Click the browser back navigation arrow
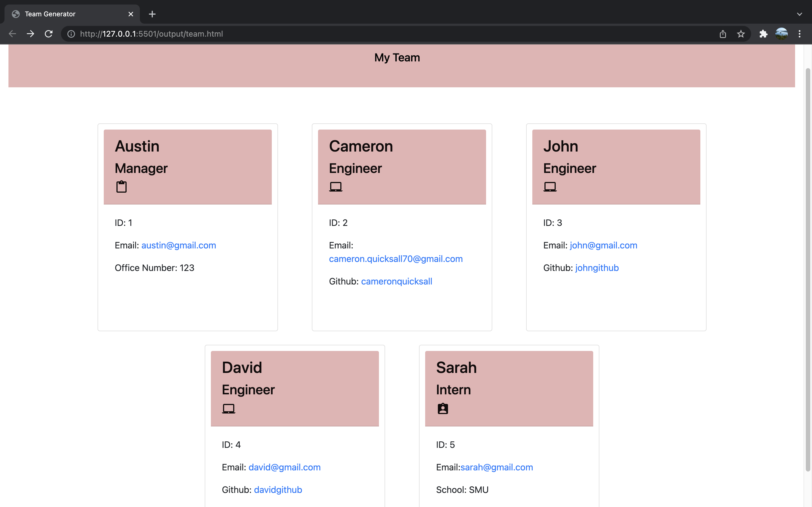Image resolution: width=812 pixels, height=507 pixels. click(12, 34)
